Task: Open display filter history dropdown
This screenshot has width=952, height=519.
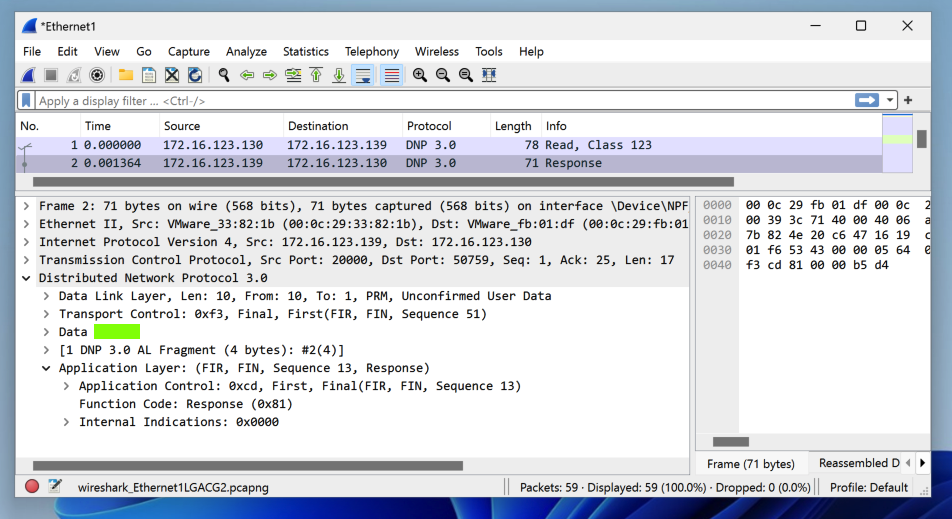Action: pos(889,100)
